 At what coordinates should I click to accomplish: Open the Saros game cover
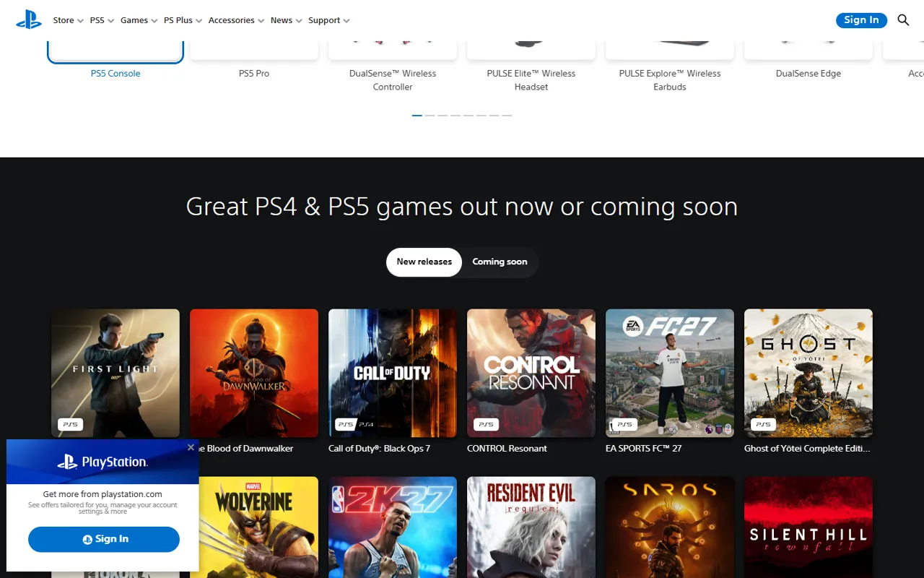point(670,527)
